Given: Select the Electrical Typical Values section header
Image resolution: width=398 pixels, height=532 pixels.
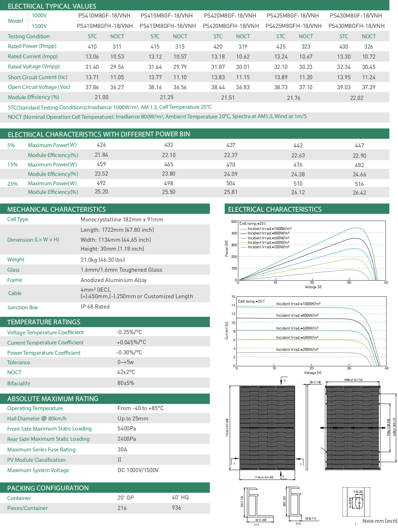Looking at the screenshot, I should (x=52, y=6).
